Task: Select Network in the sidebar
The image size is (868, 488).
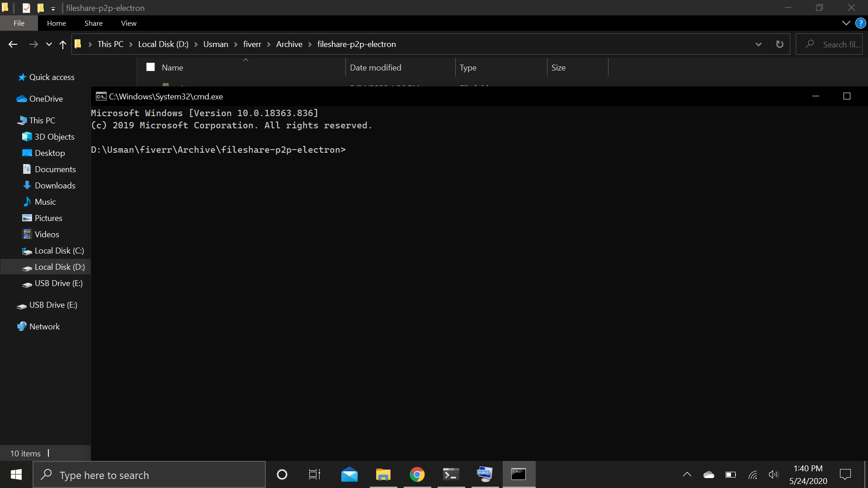Action: (44, 326)
